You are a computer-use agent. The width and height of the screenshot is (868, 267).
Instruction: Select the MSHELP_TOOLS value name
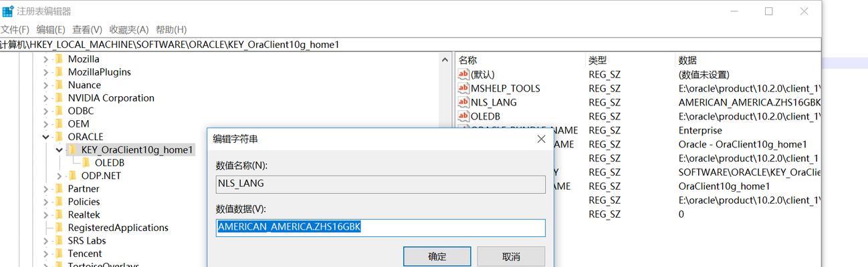505,88
